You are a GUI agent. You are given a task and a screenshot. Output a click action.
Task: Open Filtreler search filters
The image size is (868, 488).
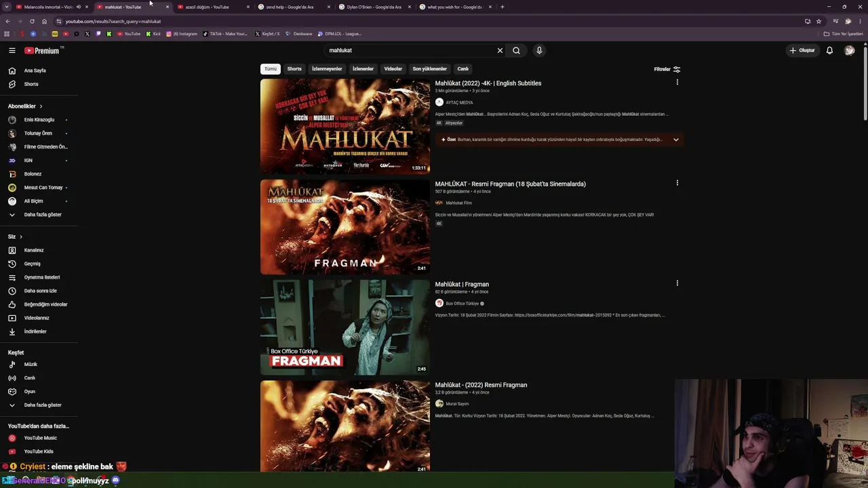(667, 69)
